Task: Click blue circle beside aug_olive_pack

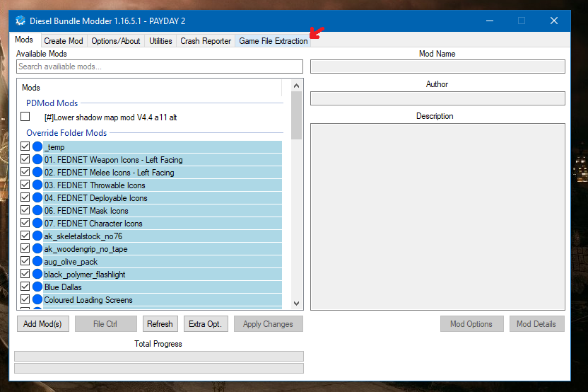Action: coord(37,261)
